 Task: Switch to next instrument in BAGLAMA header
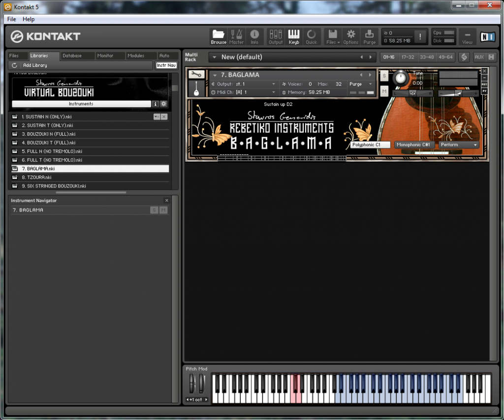click(370, 75)
